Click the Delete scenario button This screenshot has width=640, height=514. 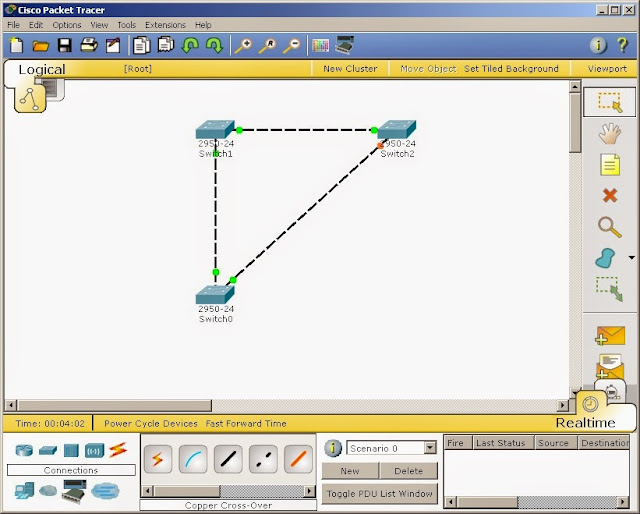(409, 471)
